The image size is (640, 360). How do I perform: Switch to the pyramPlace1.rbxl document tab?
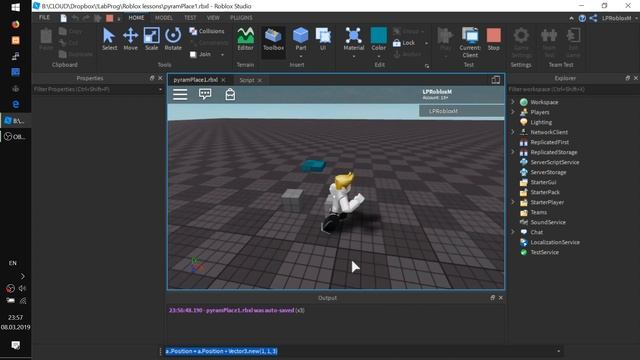(196, 80)
